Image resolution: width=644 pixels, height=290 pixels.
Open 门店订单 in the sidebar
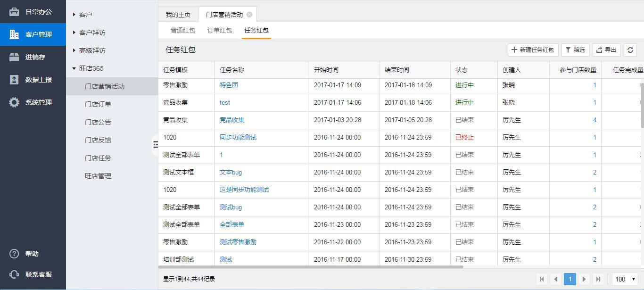click(x=98, y=104)
